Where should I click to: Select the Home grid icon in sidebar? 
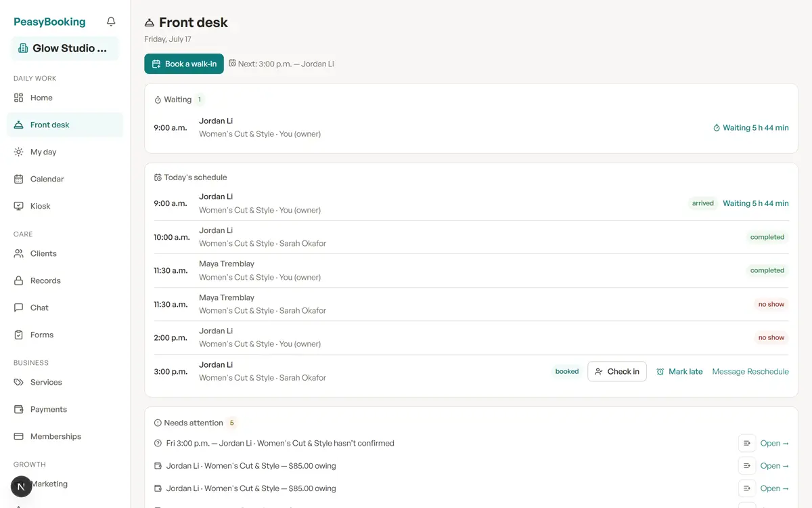19,98
